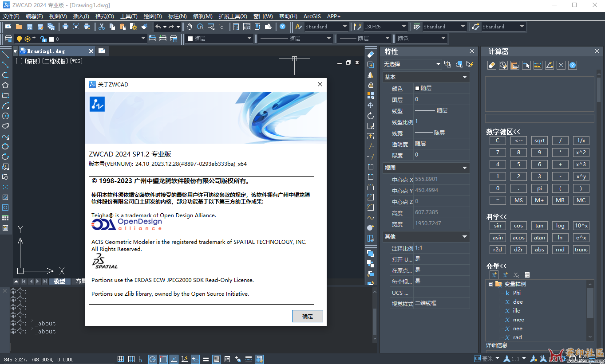
Task: Open the calculator's eraser clear icon
Action: 491,65
